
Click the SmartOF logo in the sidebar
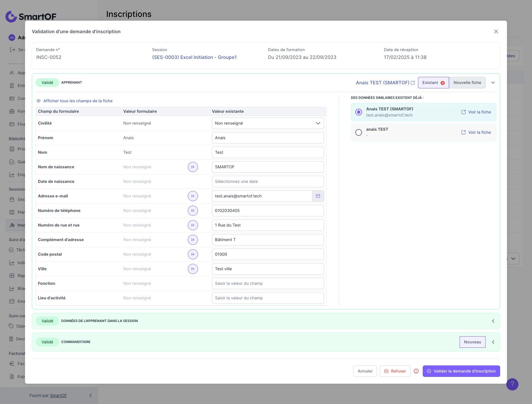(31, 16)
